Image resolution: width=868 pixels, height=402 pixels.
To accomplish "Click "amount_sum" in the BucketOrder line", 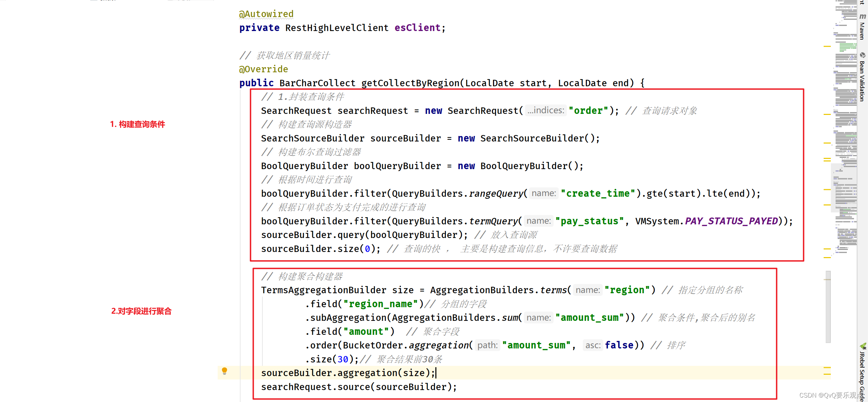I will click(x=536, y=345).
